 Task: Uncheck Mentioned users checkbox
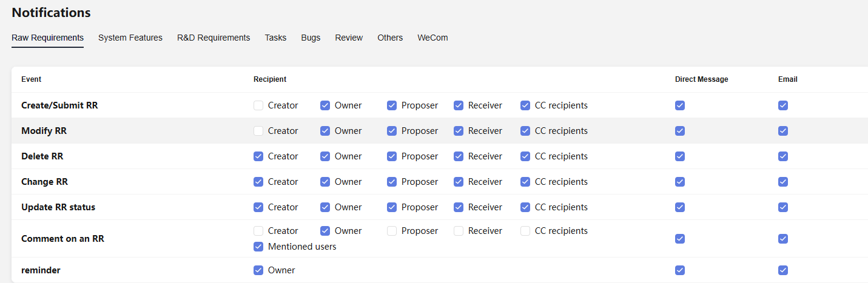click(x=258, y=247)
